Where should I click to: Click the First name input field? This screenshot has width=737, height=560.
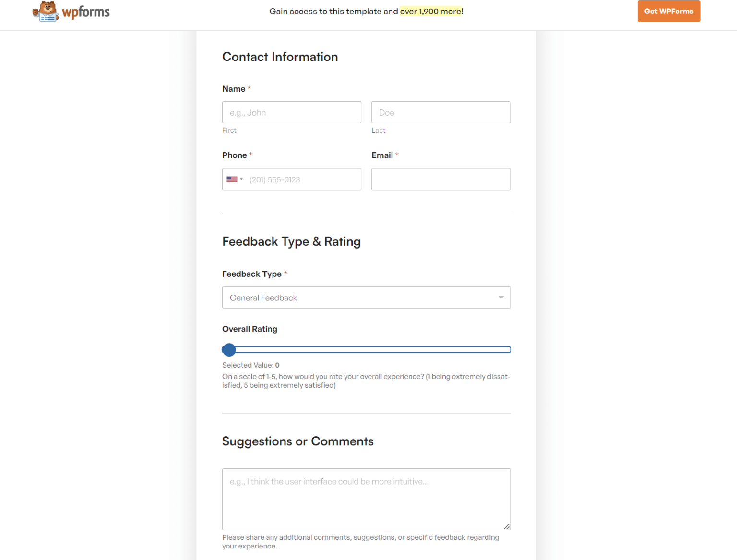click(291, 112)
